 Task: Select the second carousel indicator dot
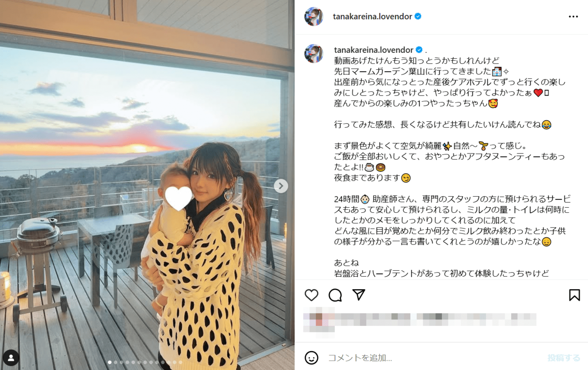click(115, 362)
